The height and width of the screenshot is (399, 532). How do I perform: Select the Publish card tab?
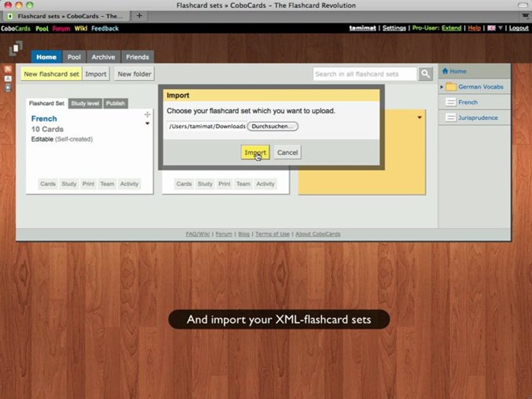pyautogui.click(x=116, y=103)
